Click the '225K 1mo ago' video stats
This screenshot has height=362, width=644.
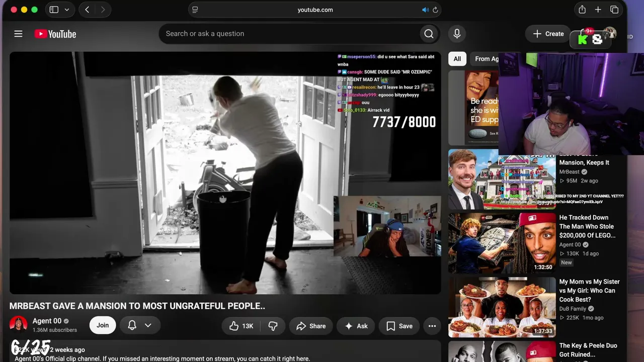click(x=581, y=318)
